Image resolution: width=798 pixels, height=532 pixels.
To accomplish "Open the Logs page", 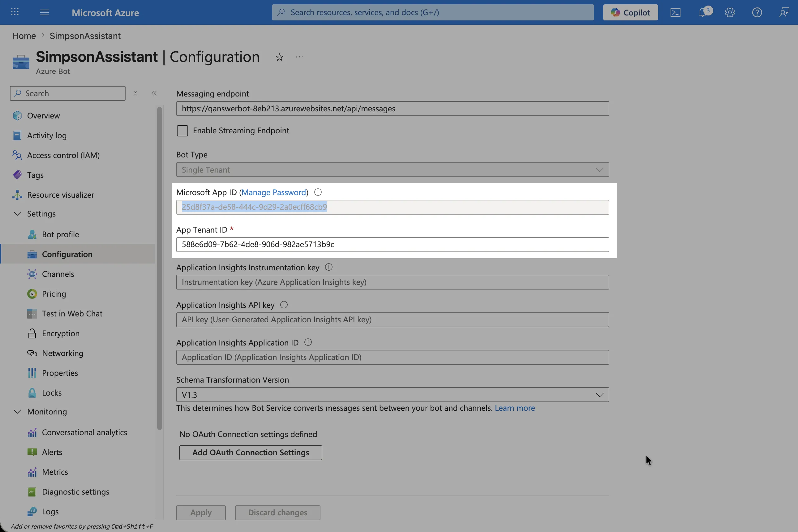I will (50, 511).
